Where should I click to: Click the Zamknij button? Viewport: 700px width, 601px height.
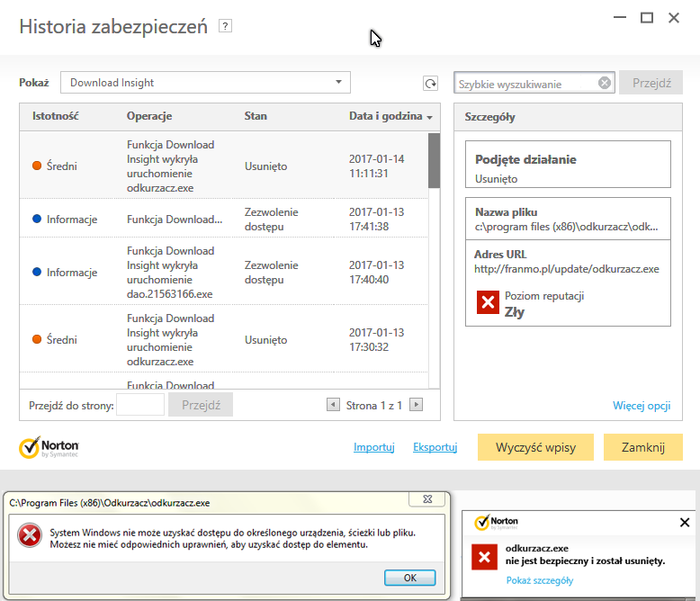(642, 447)
